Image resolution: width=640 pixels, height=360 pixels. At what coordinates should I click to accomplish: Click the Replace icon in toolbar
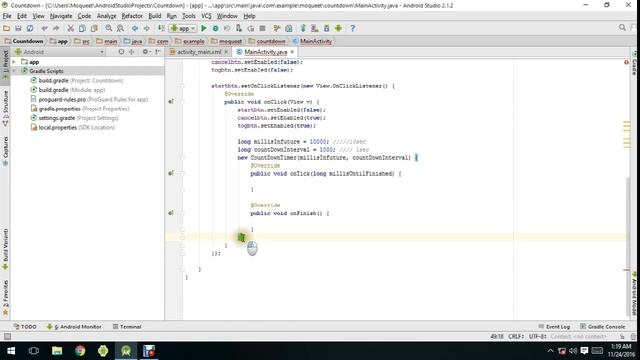120,28
